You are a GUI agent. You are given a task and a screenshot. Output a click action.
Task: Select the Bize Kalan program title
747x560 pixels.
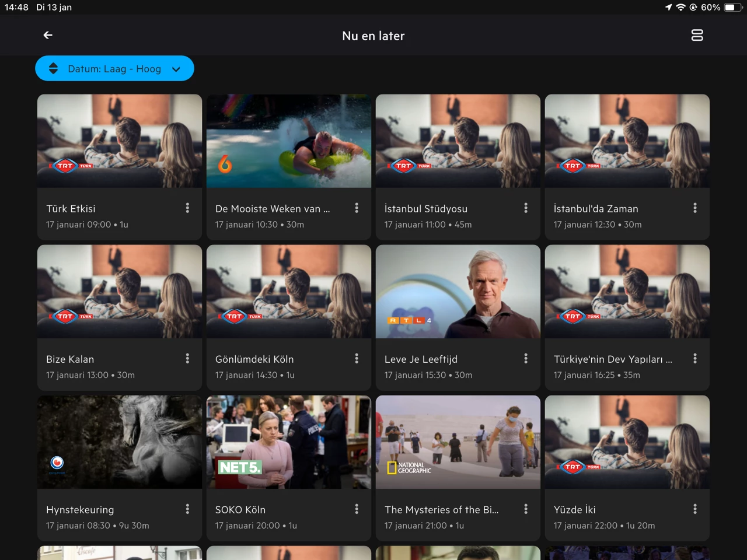point(70,359)
